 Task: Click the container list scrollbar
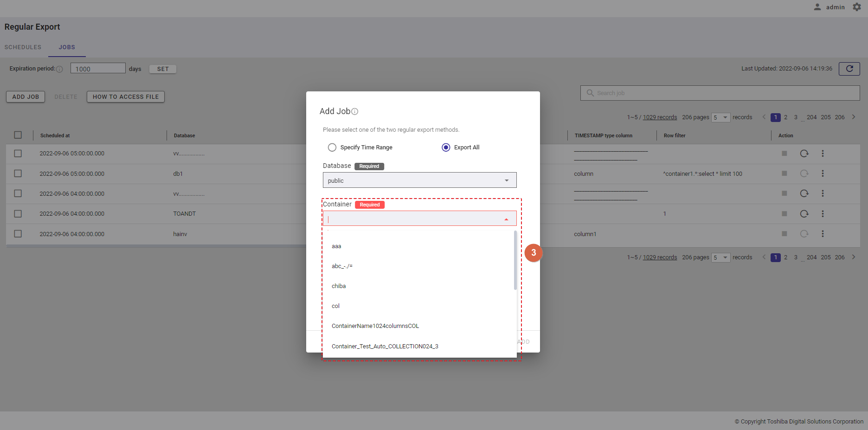[515, 260]
